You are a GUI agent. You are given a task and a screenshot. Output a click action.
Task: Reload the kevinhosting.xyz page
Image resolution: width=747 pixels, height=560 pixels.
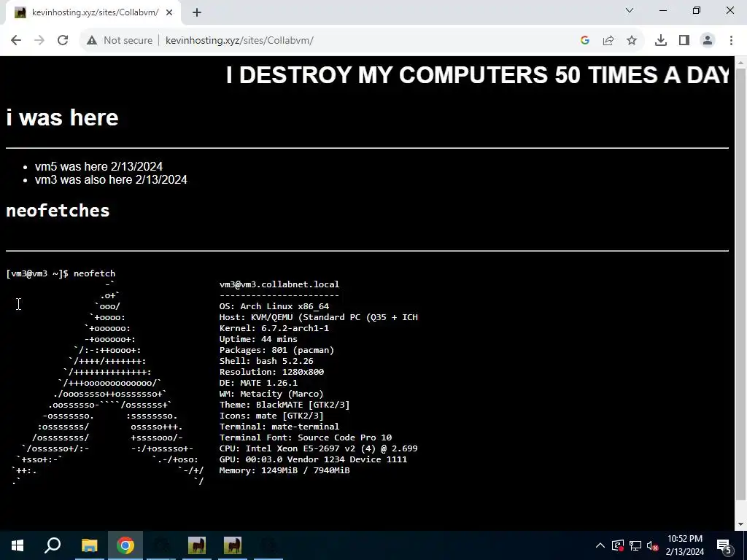tap(63, 41)
